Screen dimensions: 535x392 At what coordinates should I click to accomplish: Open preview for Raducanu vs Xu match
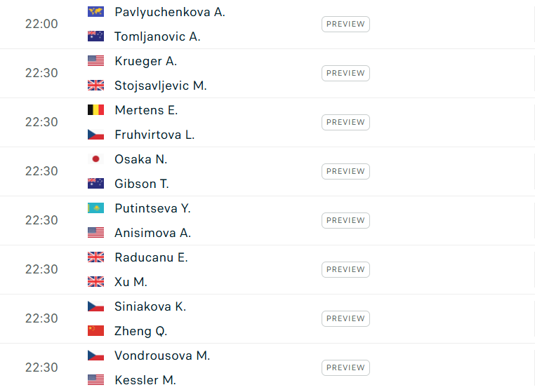(x=345, y=269)
